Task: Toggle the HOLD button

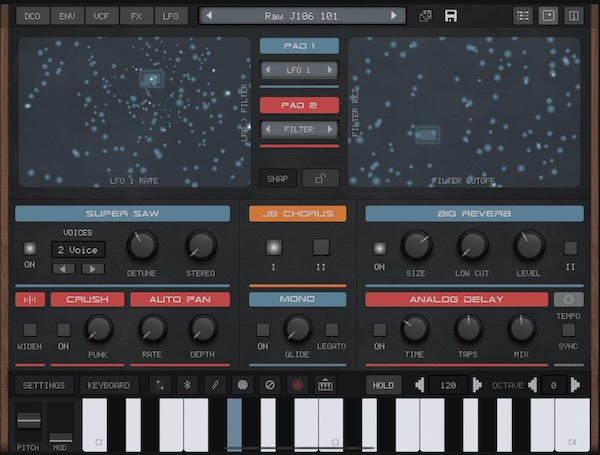Action: click(383, 385)
